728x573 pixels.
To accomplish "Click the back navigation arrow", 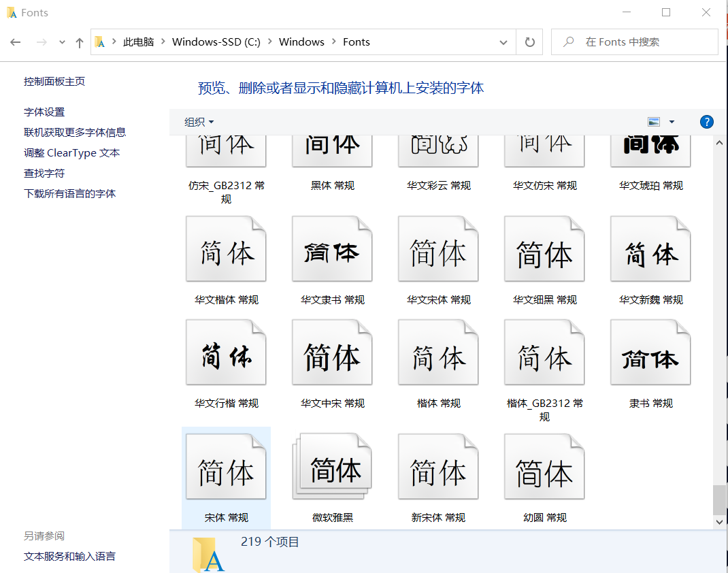I will (x=15, y=42).
